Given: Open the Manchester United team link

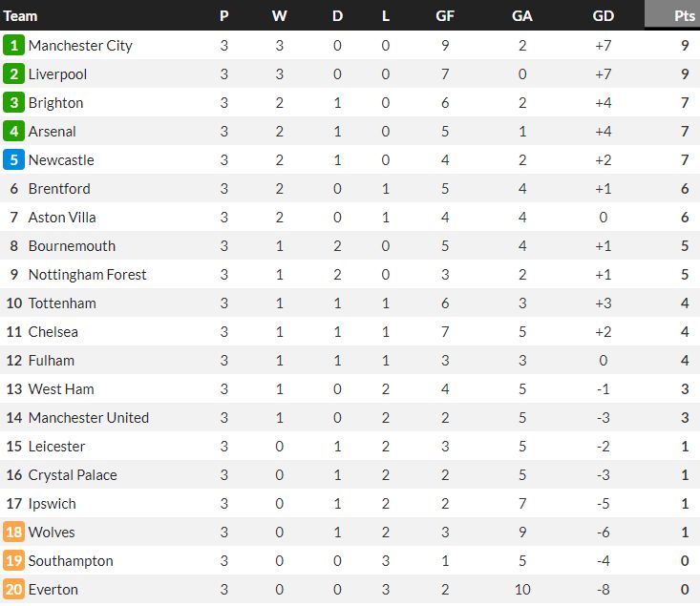Looking at the screenshot, I should point(88,417).
